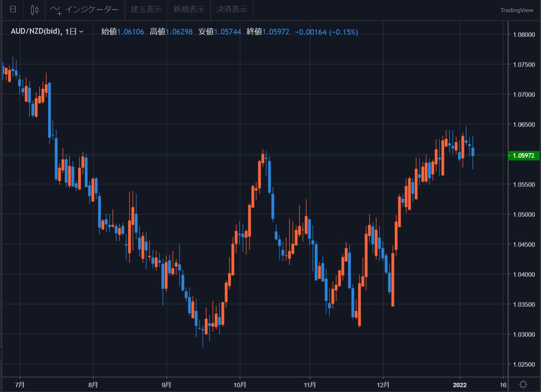
Task: Click the 決済表示 button
Action: coord(232,10)
